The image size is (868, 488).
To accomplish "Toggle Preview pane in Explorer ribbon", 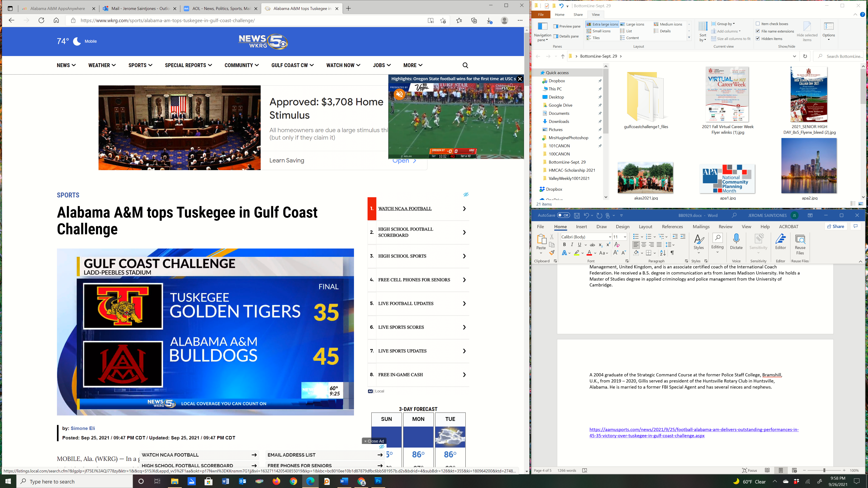I will (567, 26).
